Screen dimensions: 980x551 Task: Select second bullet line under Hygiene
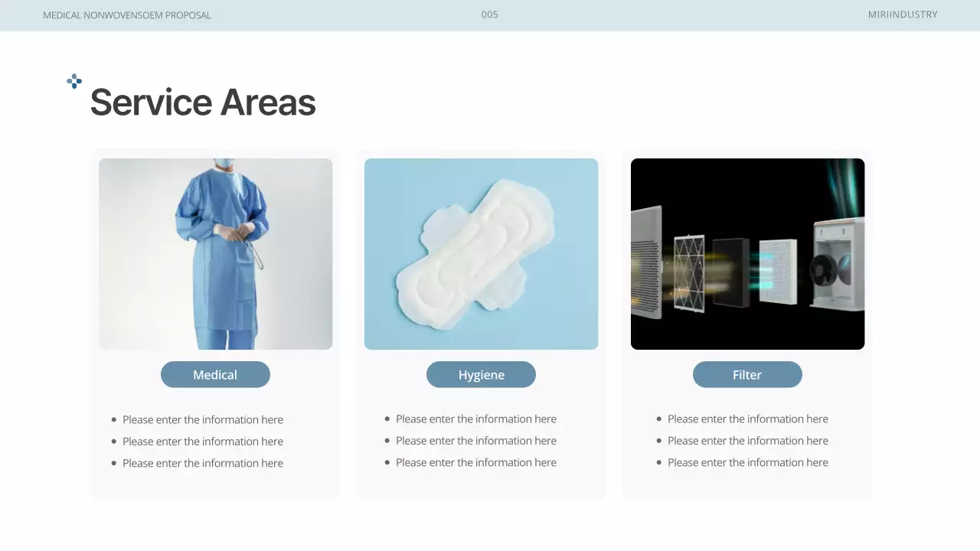[476, 441]
